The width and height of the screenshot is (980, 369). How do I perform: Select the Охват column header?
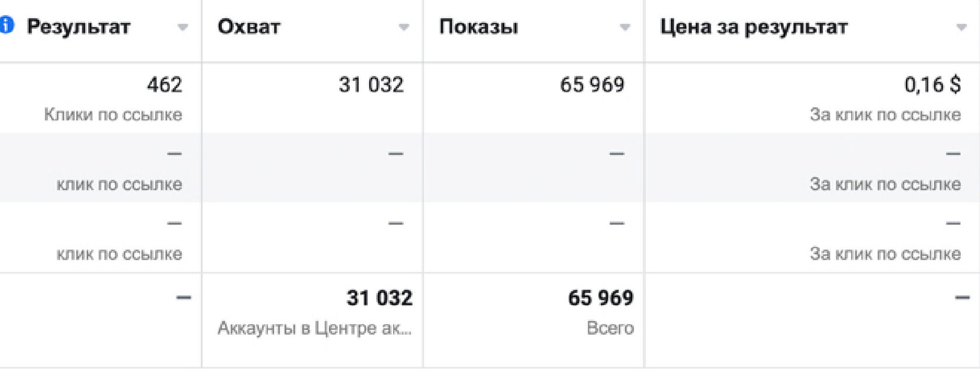point(249,27)
